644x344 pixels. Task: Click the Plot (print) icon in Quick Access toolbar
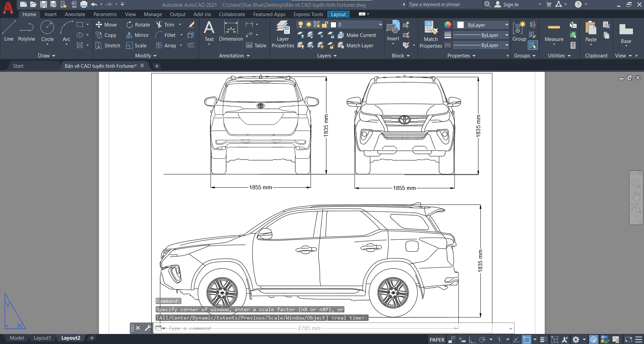coord(84,4)
